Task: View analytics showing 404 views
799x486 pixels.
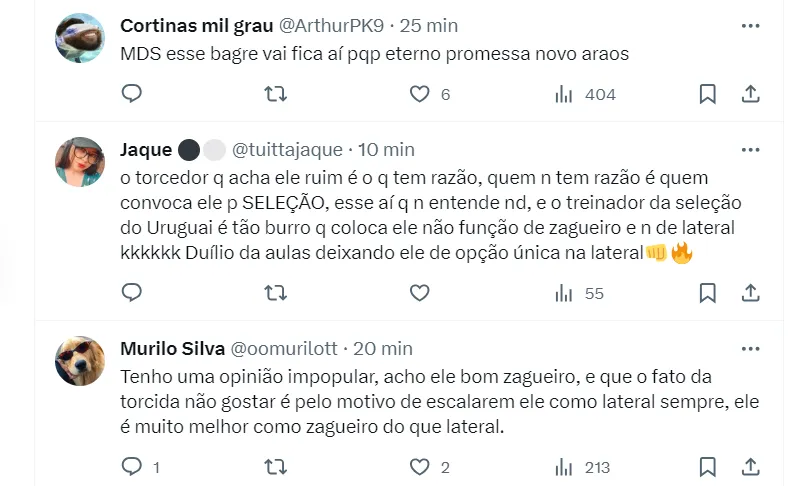Action: click(564, 94)
